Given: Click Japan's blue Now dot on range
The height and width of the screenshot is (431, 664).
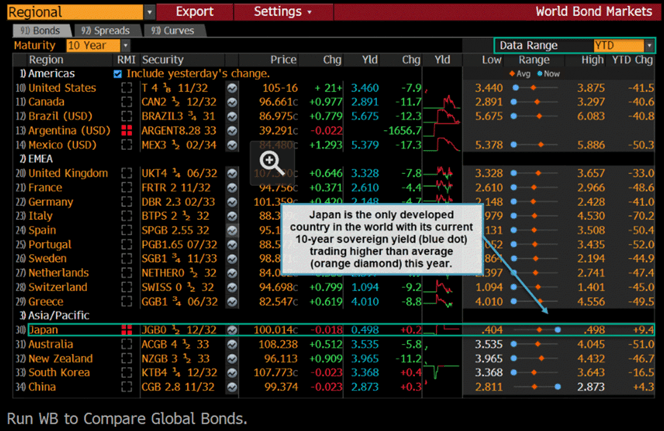Looking at the screenshot, I should (558, 329).
